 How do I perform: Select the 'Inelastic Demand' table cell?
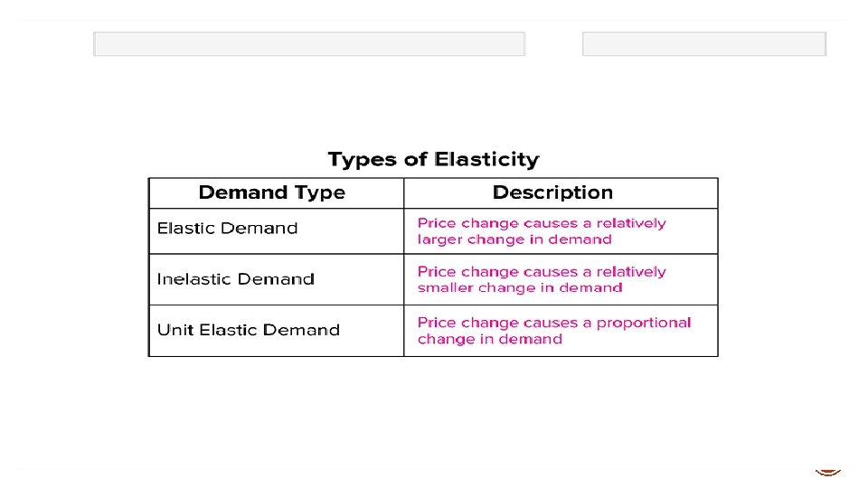[x=235, y=279]
